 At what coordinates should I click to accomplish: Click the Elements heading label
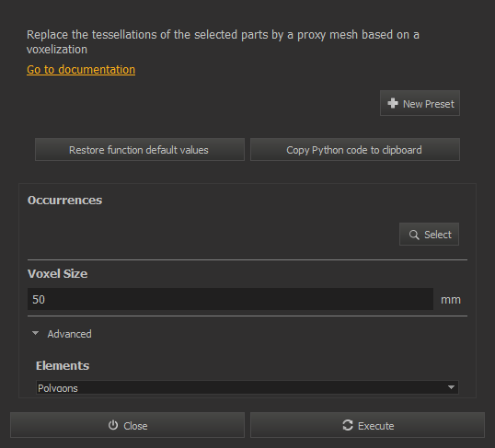tap(63, 365)
